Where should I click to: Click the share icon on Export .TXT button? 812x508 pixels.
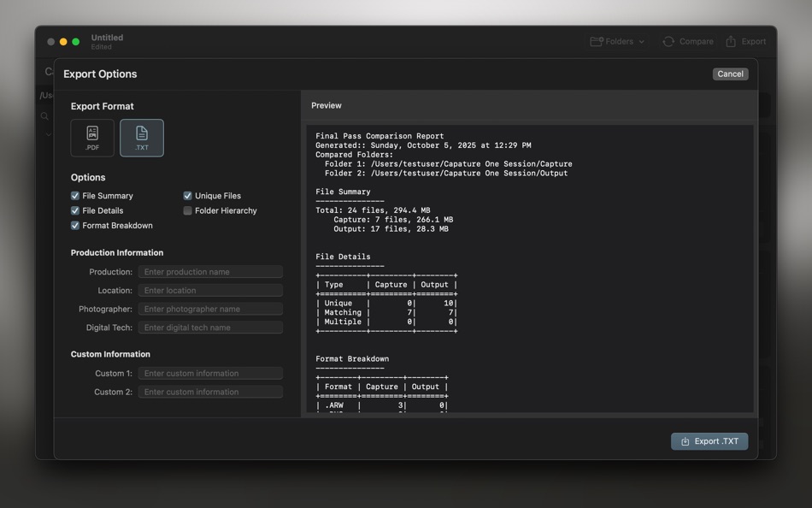tap(686, 441)
